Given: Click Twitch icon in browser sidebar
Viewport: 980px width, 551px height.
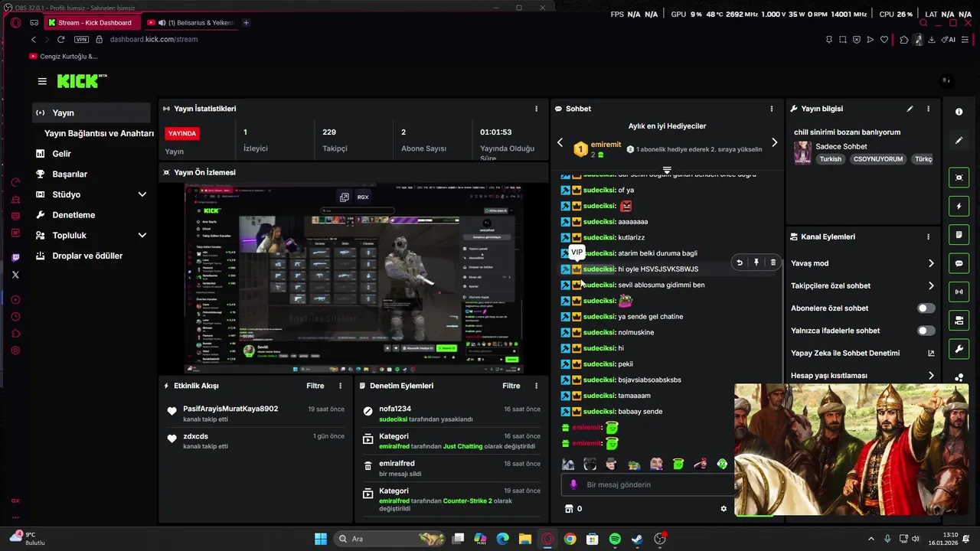Looking at the screenshot, I should [x=15, y=258].
